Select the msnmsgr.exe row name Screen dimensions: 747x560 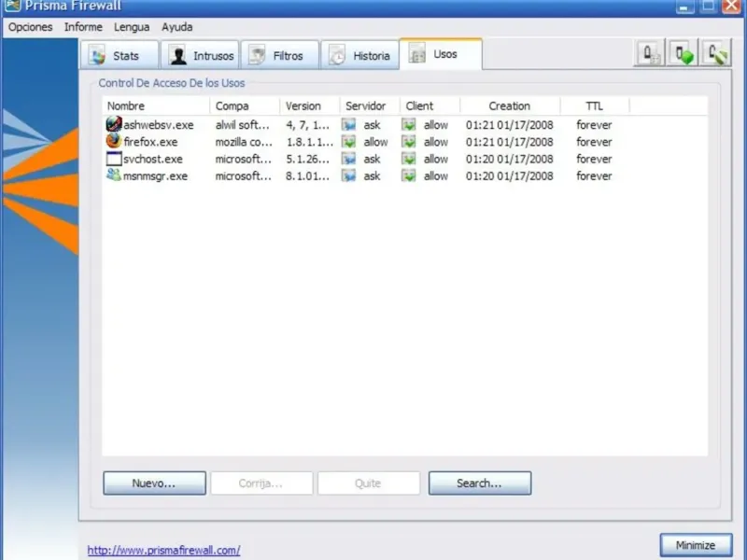click(x=155, y=176)
